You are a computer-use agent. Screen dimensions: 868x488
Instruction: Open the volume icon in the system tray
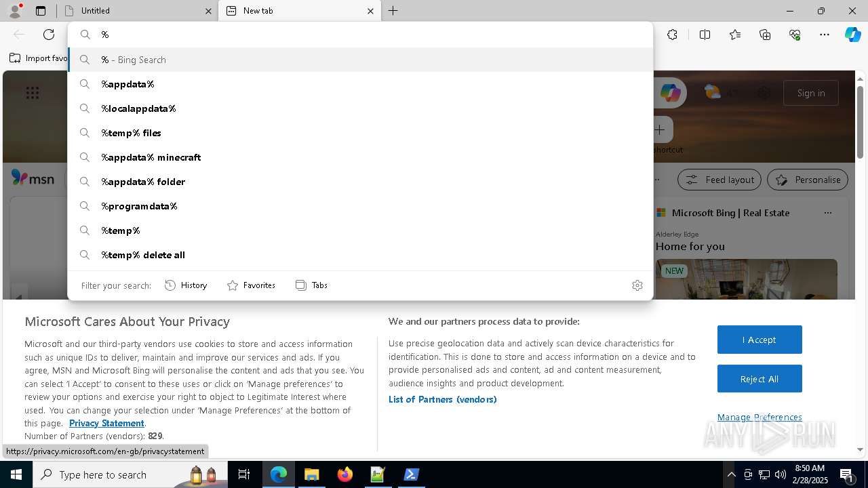click(x=781, y=474)
